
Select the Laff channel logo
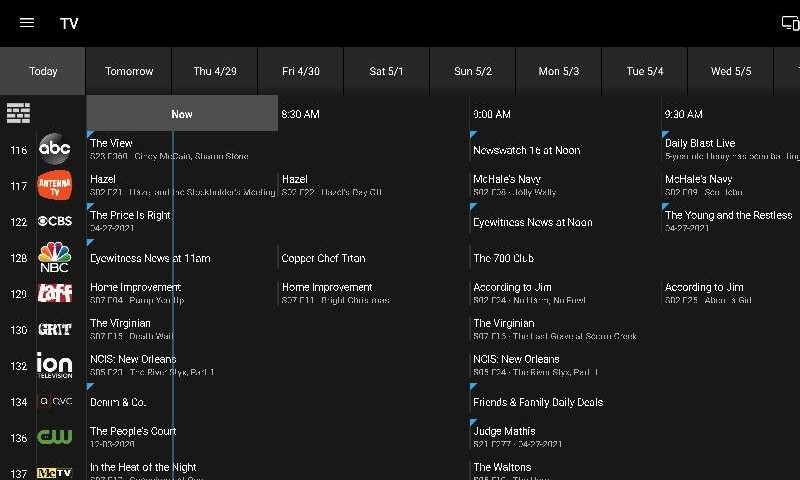pos(55,293)
